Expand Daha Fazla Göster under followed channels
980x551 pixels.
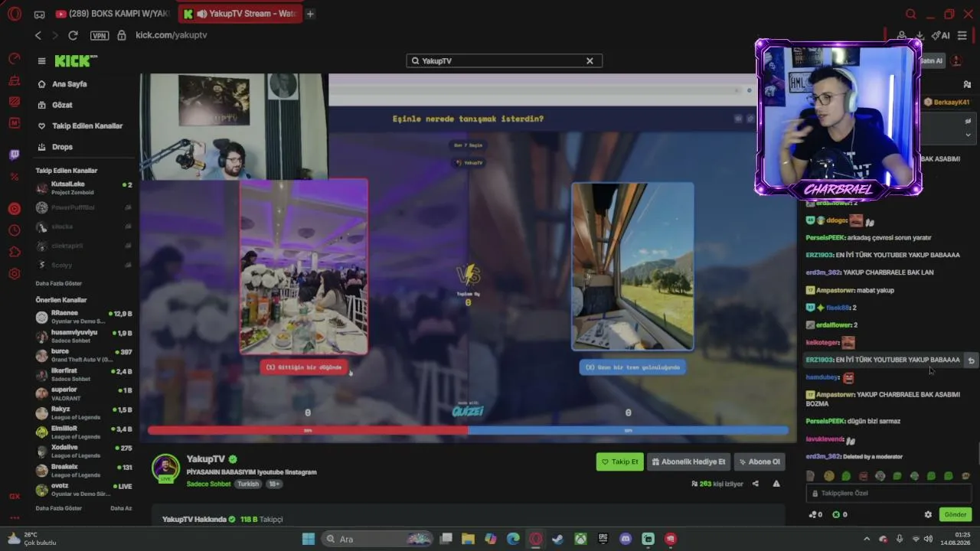(x=59, y=283)
